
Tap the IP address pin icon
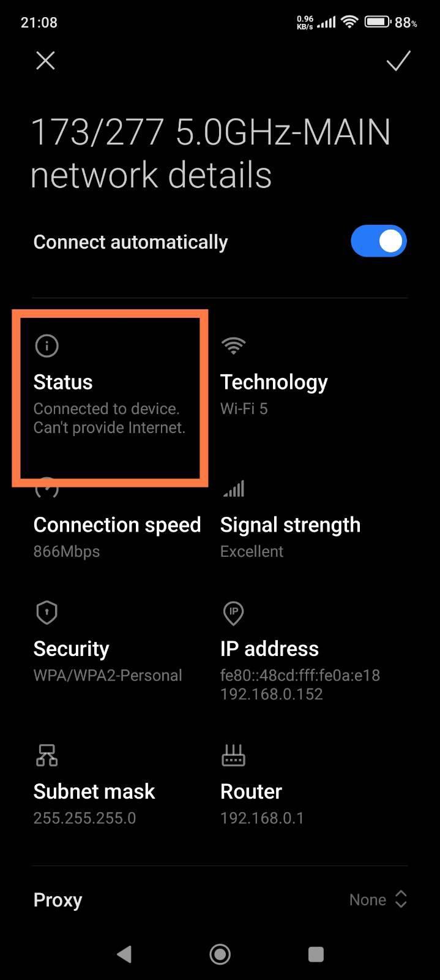click(233, 612)
